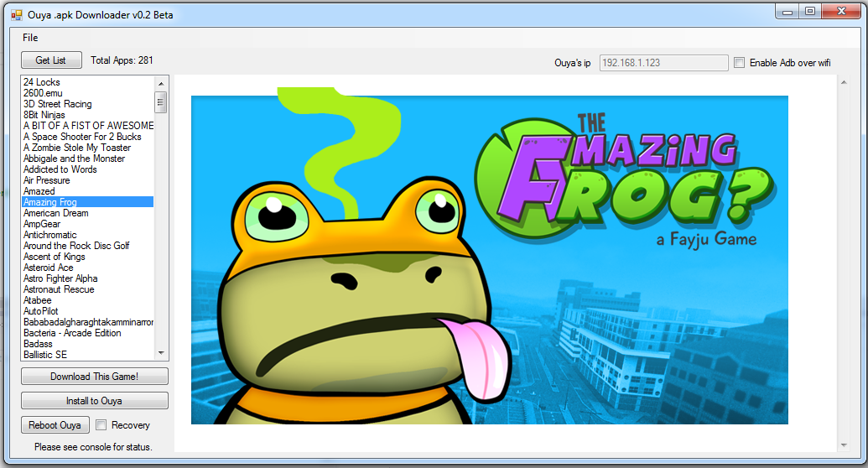
Task: Open the File menu
Action: [x=30, y=38]
